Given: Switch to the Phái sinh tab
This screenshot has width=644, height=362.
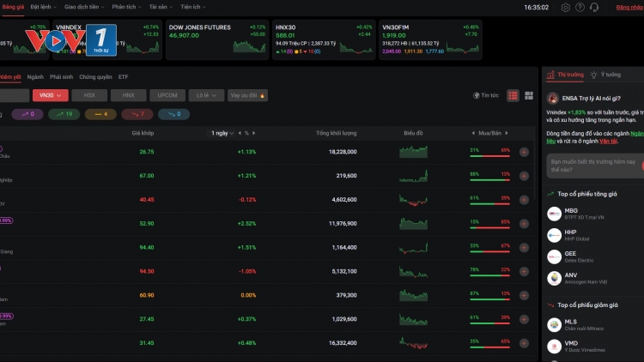Looking at the screenshot, I should click(x=61, y=76).
